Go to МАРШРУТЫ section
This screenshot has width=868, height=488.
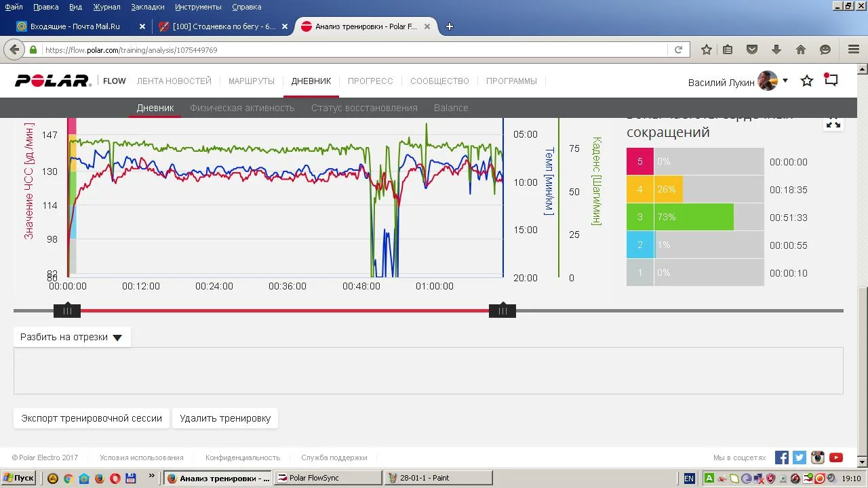[252, 81]
